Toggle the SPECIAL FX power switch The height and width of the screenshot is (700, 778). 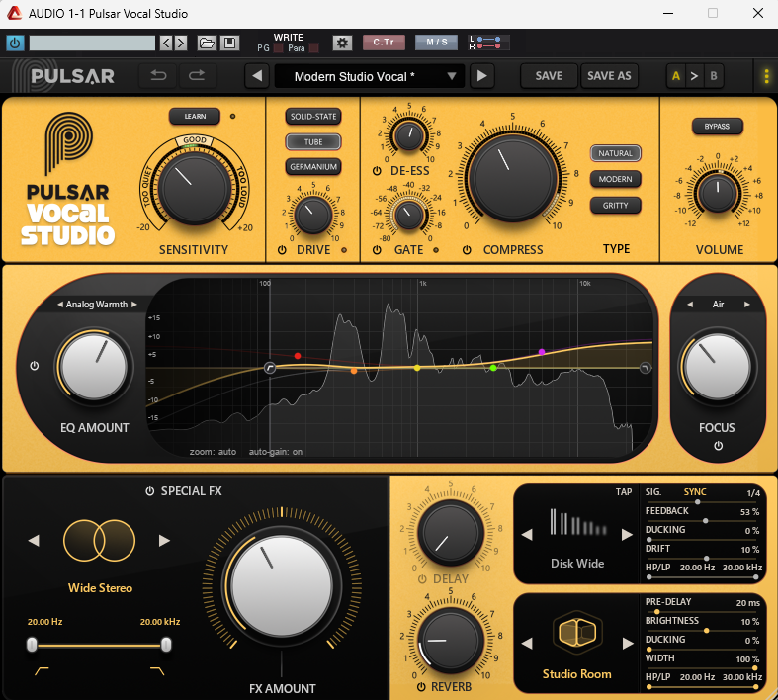click(149, 491)
